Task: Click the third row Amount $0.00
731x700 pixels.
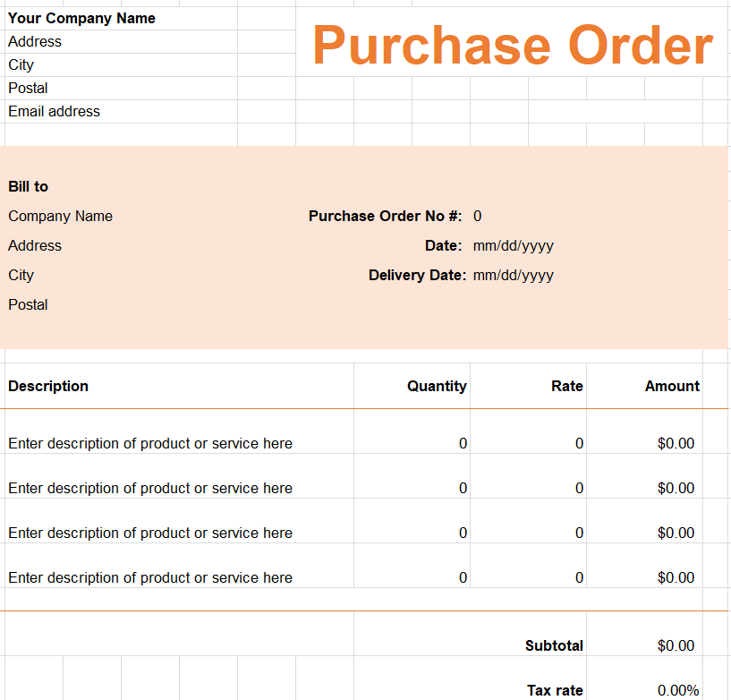Action: [676, 533]
